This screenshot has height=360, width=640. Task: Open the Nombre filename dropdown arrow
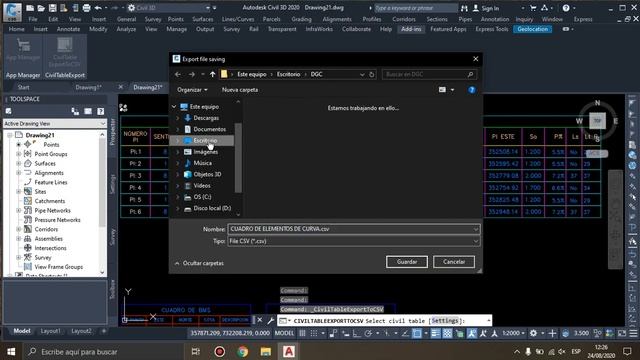click(x=476, y=229)
